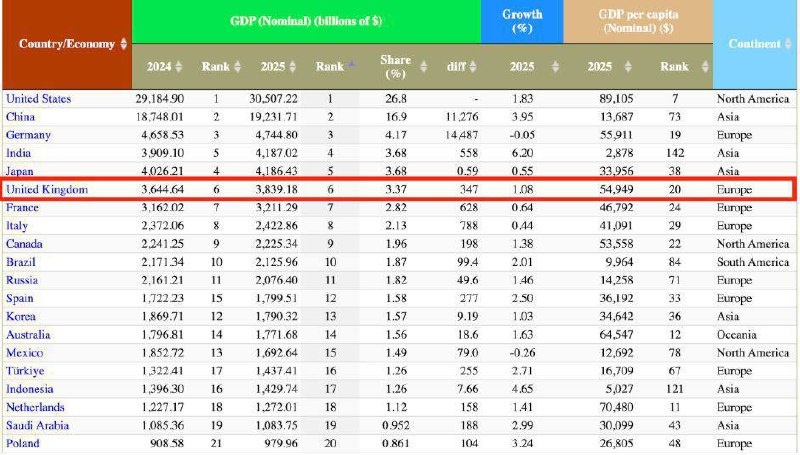The height and width of the screenshot is (455, 800).
Task: Open the Mexico country link
Action: [x=24, y=353]
